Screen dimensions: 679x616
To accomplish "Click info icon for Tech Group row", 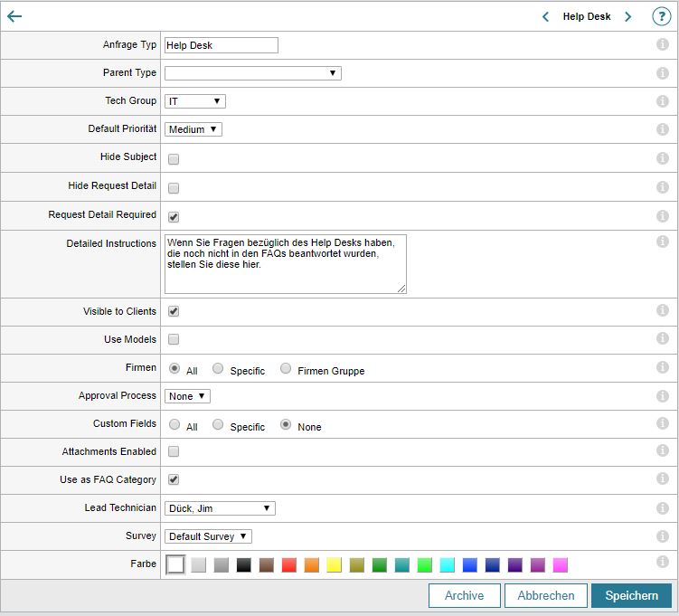I will tap(663, 101).
